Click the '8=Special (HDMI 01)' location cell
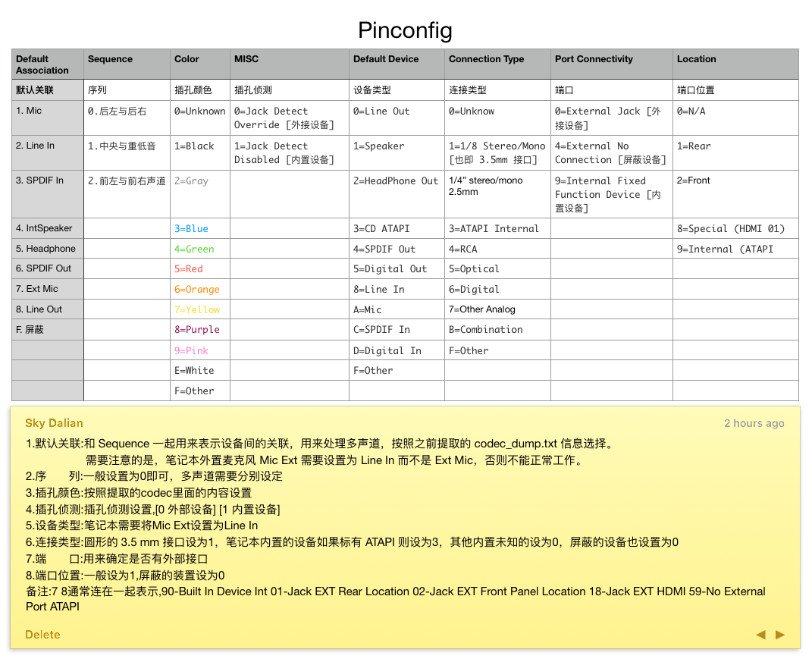The image size is (812, 662). pyautogui.click(x=736, y=228)
